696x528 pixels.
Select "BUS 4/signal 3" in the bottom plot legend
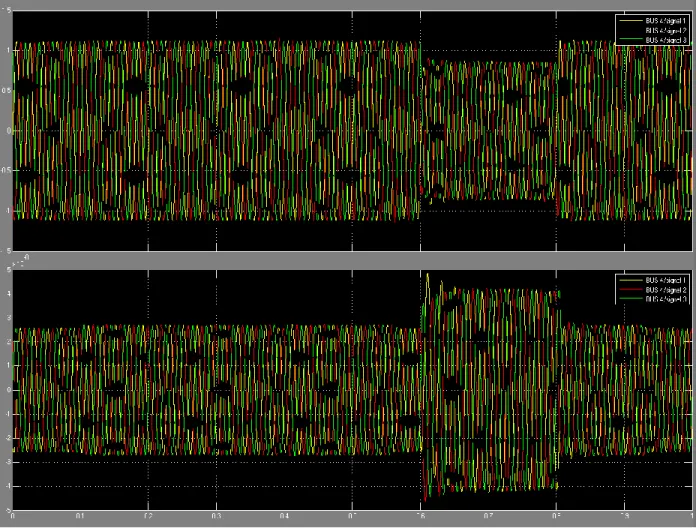[666, 299]
